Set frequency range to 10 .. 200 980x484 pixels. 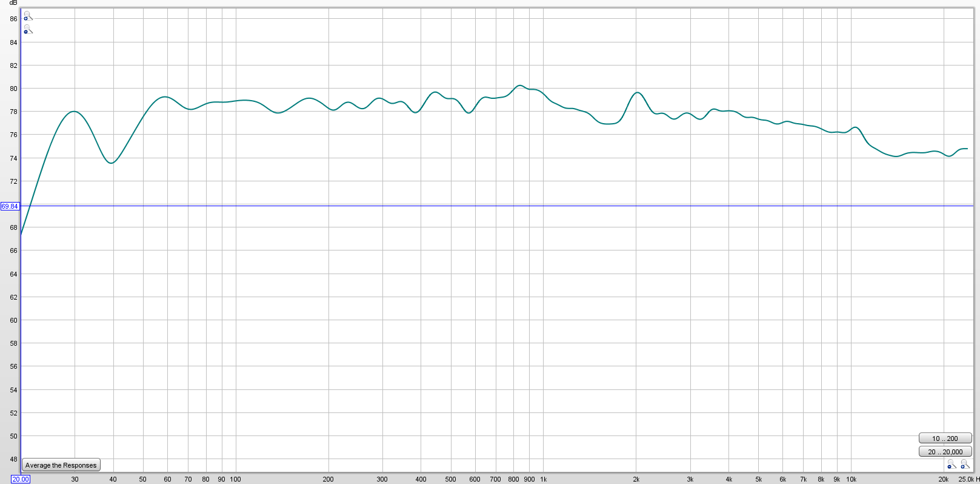pos(945,439)
